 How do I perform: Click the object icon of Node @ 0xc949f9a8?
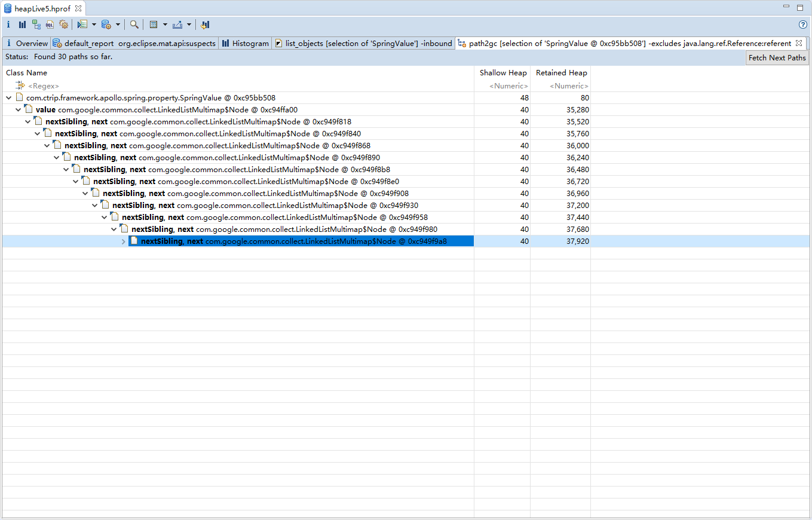pos(134,241)
